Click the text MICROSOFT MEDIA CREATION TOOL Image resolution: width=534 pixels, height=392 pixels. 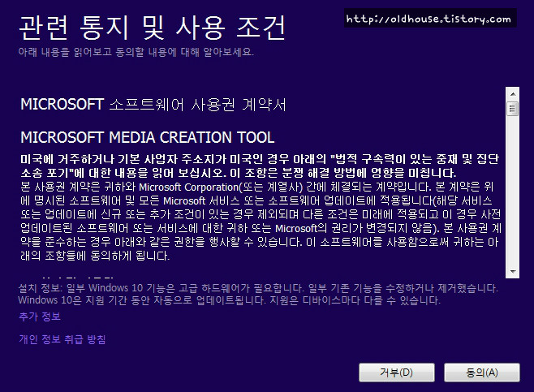pyautogui.click(x=148, y=137)
